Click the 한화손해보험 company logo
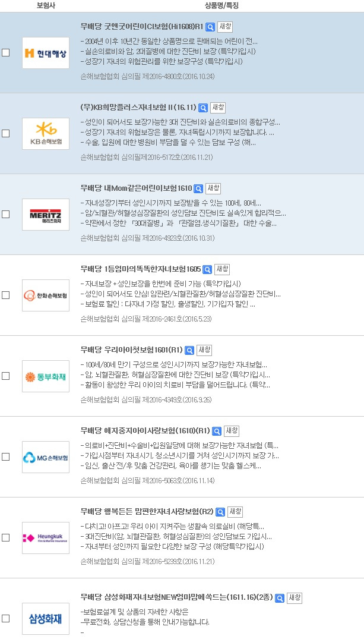364x639 pixels. [46, 295]
